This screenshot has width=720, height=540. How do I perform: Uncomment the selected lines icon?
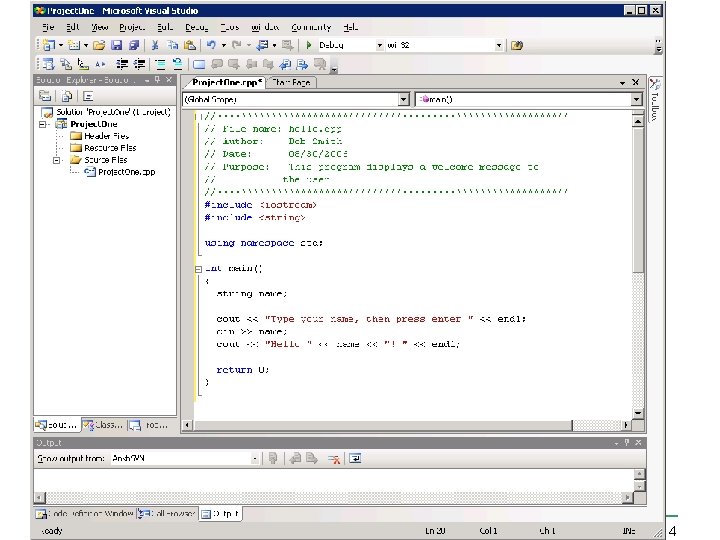pos(177,64)
